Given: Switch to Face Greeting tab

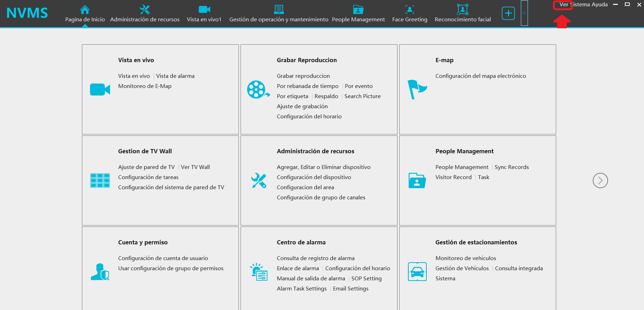Looking at the screenshot, I should (410, 14).
